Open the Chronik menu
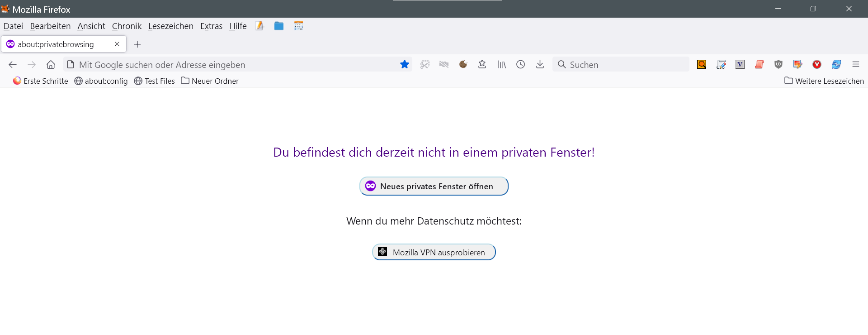The width and height of the screenshot is (868, 335). [127, 26]
